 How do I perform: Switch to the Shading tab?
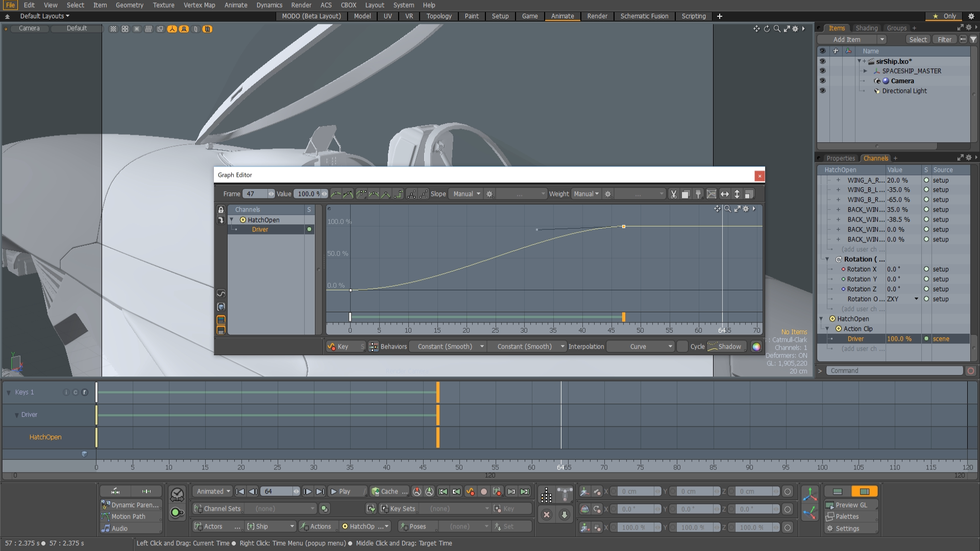[x=867, y=28]
